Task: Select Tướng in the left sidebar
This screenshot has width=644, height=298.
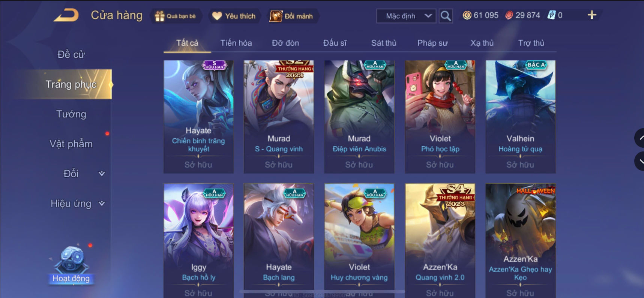Action: tap(71, 114)
